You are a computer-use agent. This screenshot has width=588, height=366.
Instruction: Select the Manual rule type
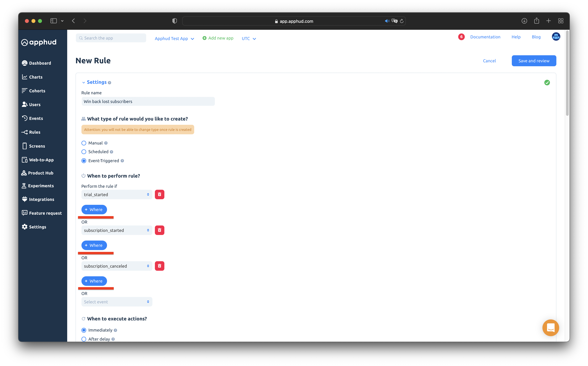(x=84, y=143)
